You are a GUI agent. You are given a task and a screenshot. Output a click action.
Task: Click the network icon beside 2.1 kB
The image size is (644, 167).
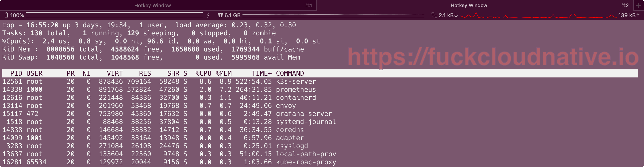point(434,15)
